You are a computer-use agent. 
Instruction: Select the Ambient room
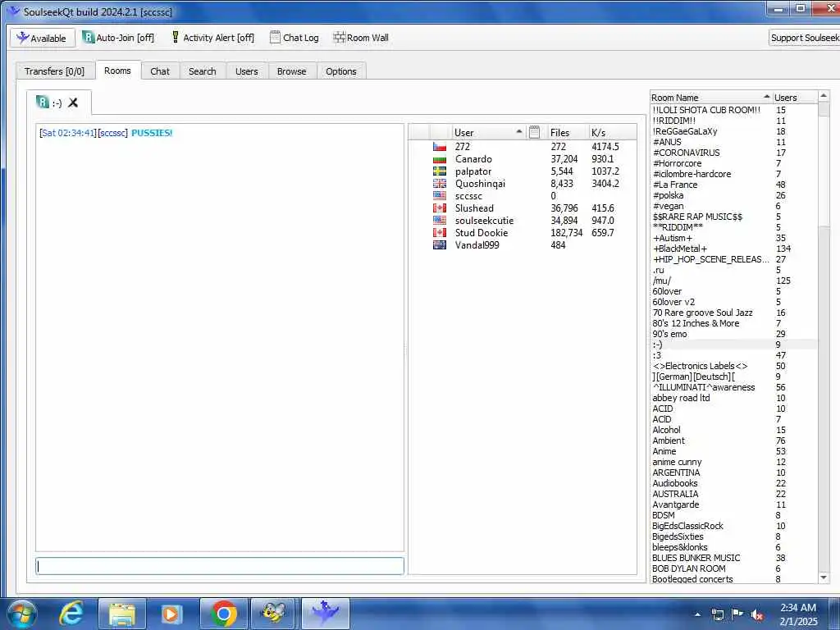click(x=734, y=441)
